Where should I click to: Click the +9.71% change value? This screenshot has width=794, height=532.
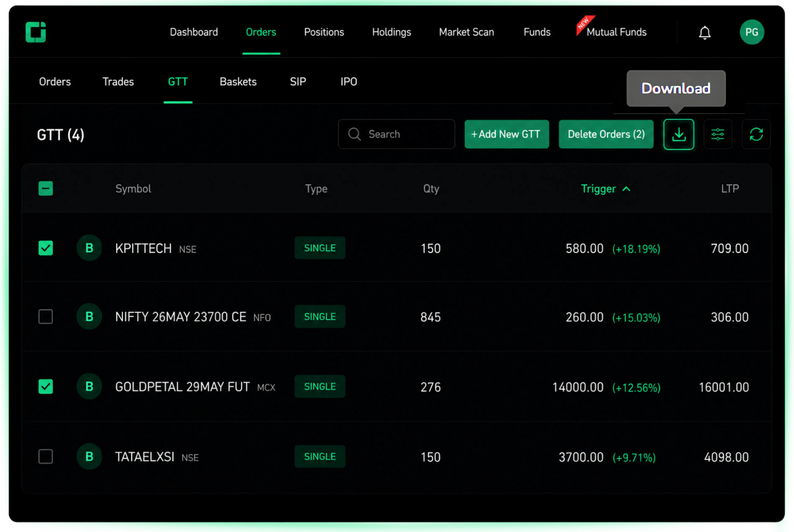(634, 458)
